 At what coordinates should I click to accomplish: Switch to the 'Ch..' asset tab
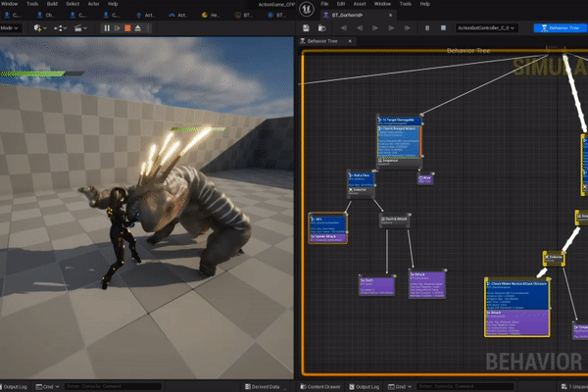[46, 15]
